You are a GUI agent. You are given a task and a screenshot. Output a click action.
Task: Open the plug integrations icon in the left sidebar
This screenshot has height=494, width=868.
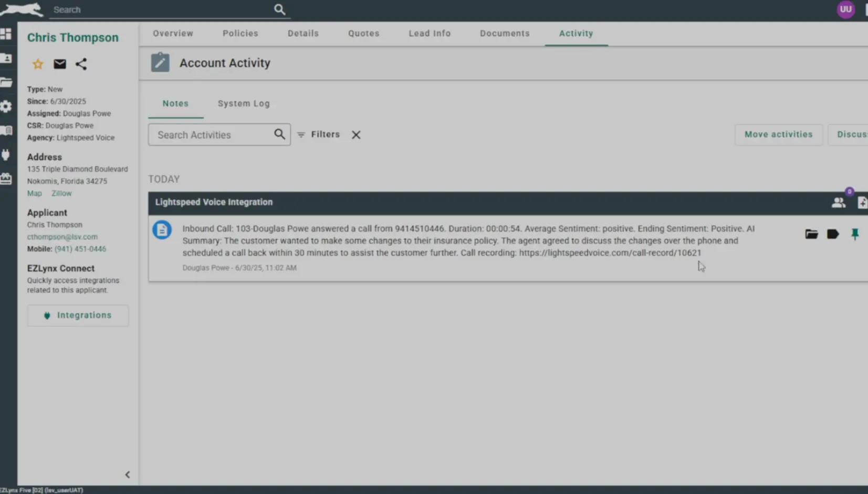pos(6,155)
